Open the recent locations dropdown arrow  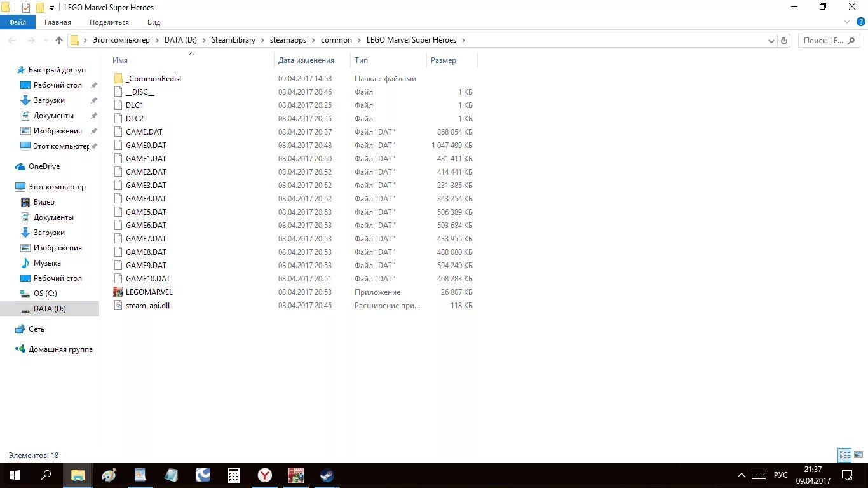[46, 40]
